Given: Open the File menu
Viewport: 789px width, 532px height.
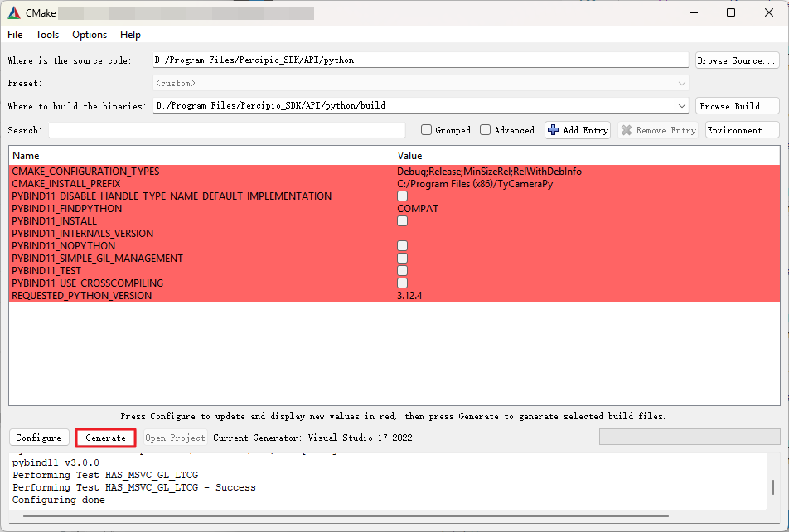Looking at the screenshot, I should 15,35.
